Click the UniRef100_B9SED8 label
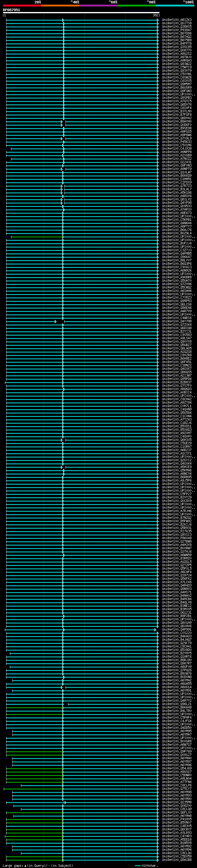197x868 pixels. (x=177, y=128)
